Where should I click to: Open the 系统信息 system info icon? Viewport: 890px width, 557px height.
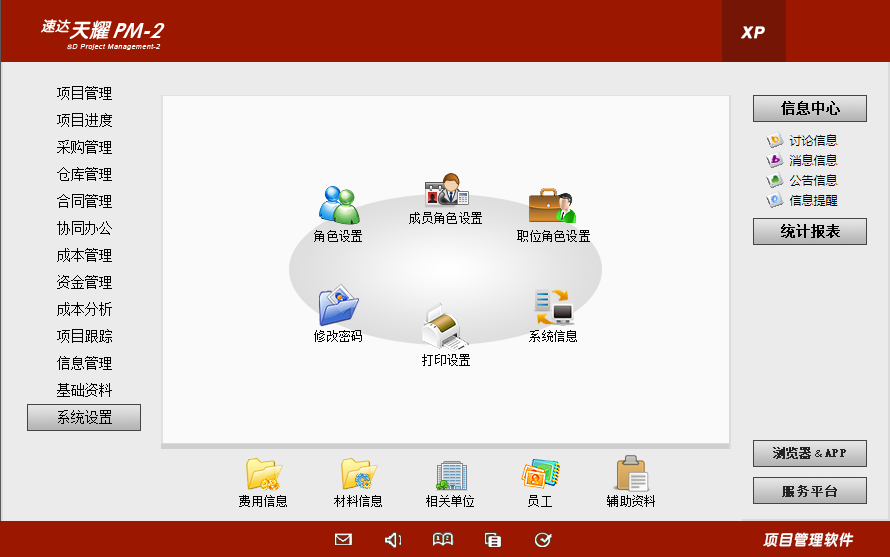pos(553,307)
